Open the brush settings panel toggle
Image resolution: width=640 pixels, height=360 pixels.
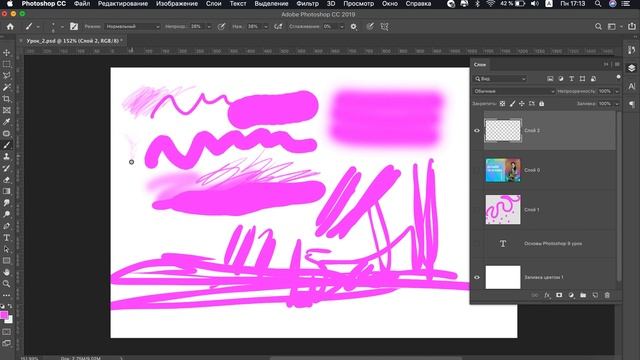click(73, 27)
